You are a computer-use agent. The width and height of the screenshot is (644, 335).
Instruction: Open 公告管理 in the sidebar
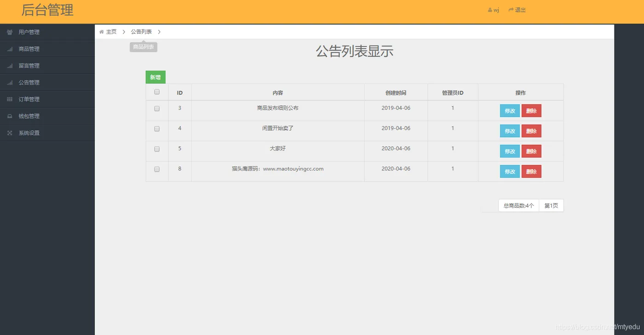pyautogui.click(x=47, y=83)
